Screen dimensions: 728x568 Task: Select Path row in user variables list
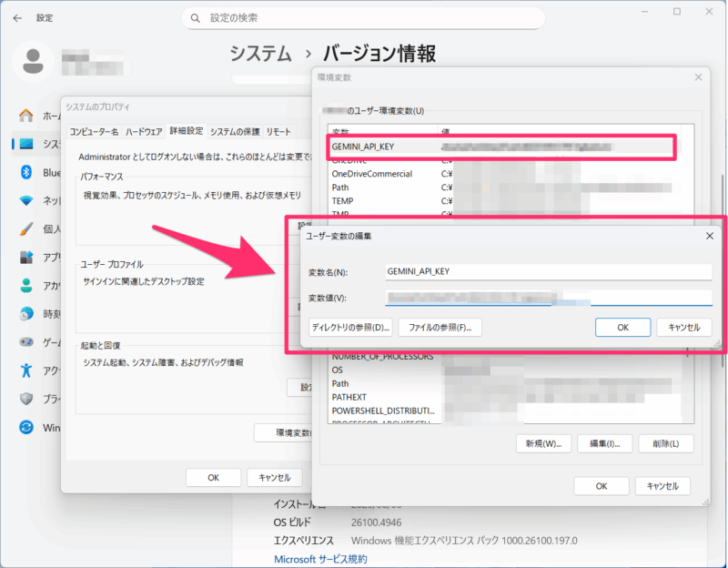point(504,188)
